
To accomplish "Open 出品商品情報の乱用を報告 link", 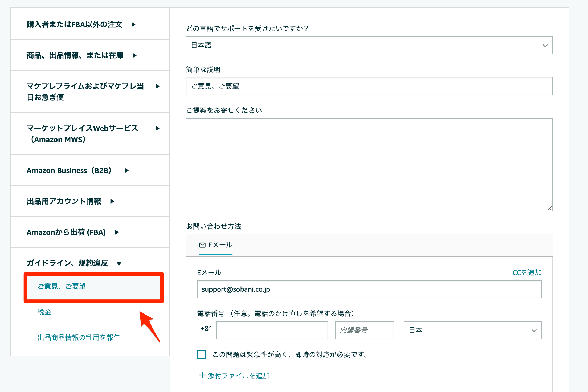I will click(x=79, y=337).
